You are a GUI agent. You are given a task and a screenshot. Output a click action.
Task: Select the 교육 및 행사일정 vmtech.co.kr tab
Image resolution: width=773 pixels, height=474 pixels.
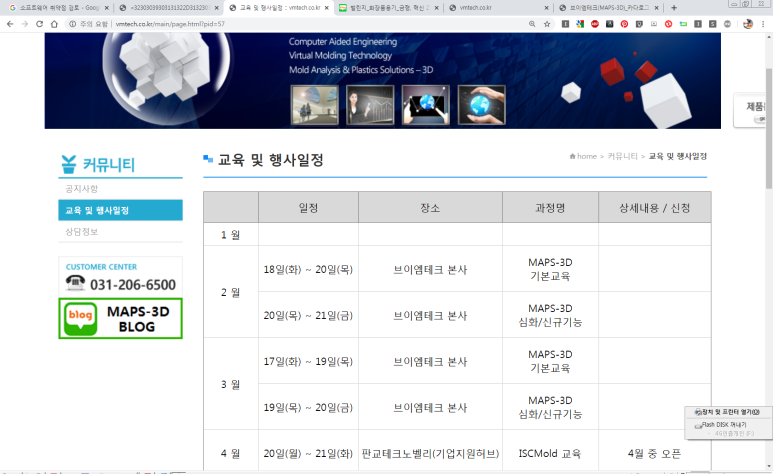click(279, 7)
